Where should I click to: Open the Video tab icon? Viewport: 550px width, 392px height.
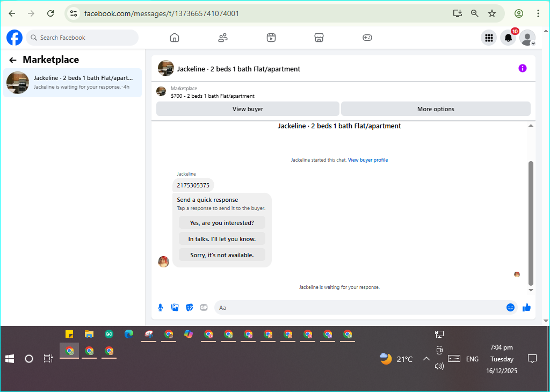tap(271, 38)
